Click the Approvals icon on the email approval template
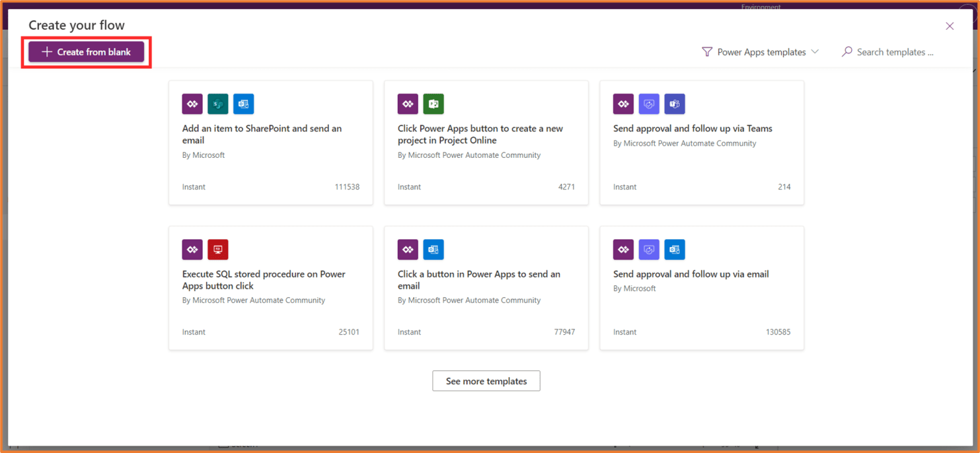Image resolution: width=980 pixels, height=453 pixels. point(649,250)
